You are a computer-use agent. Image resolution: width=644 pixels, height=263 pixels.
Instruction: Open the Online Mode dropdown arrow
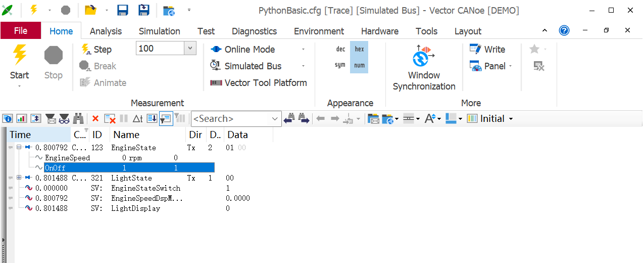[x=303, y=49]
